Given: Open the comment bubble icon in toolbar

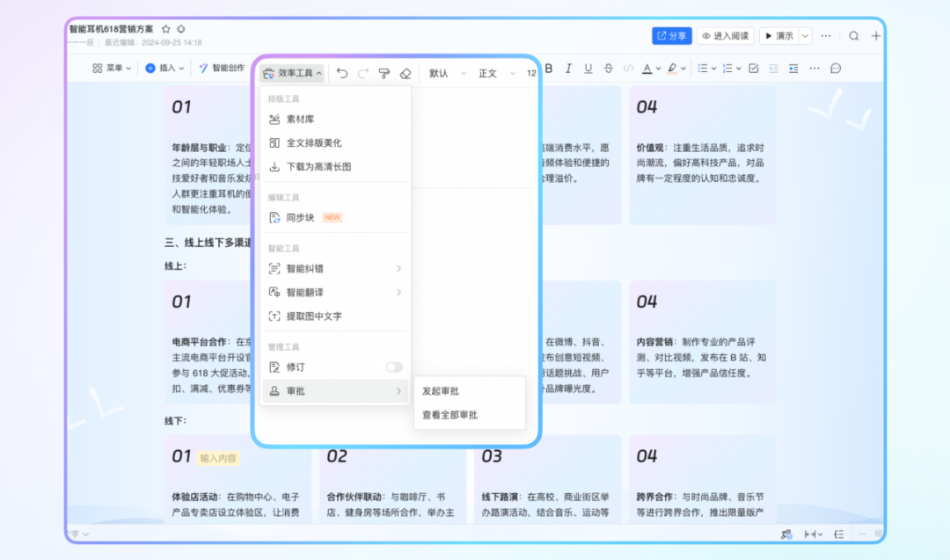Looking at the screenshot, I should coord(836,69).
